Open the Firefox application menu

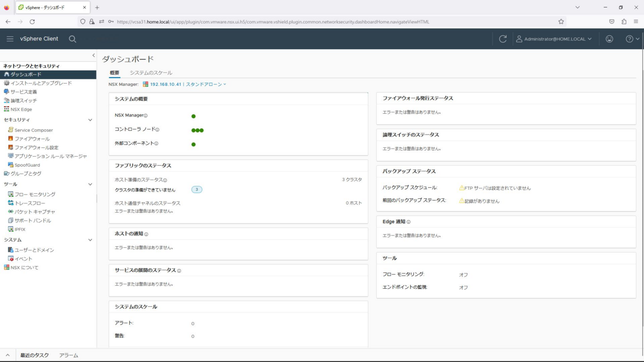point(636,21)
